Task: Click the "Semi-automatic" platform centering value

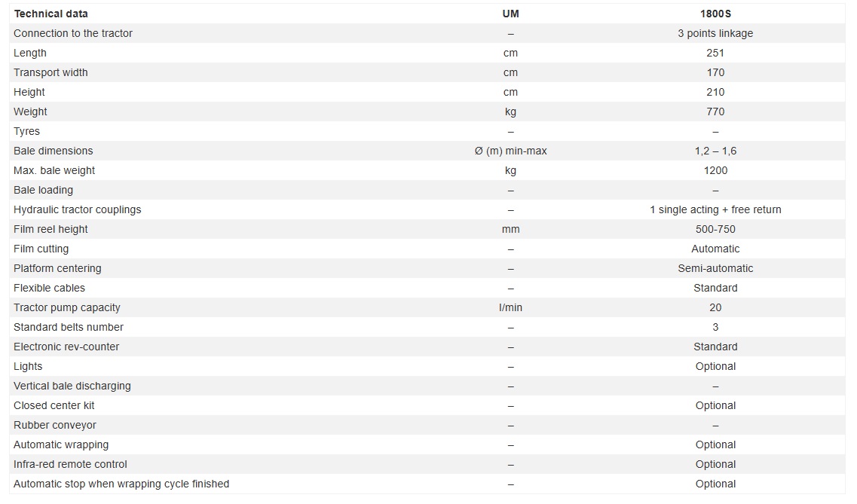Action: [715, 268]
